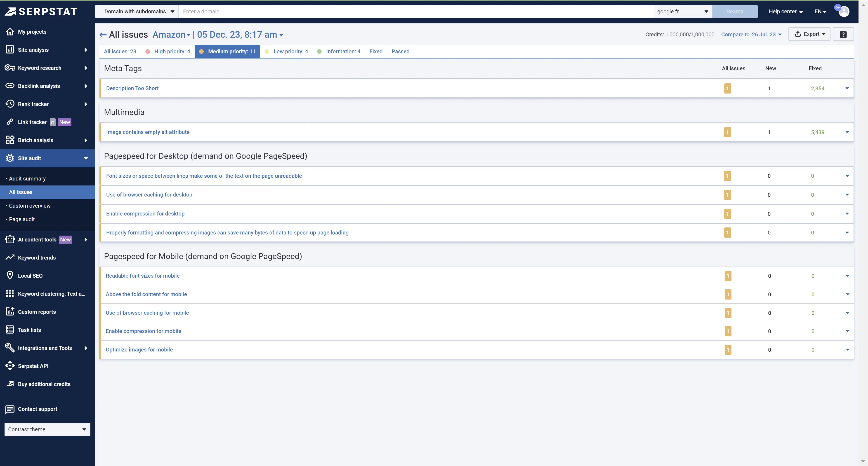Open Font sizes or space between lines issue

[204, 176]
